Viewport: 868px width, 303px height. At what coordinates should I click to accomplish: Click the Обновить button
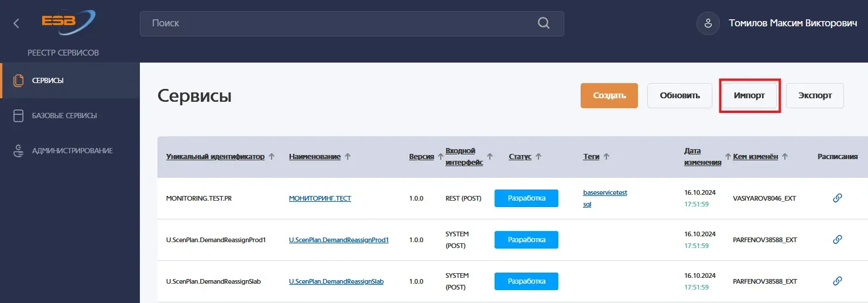(680, 95)
